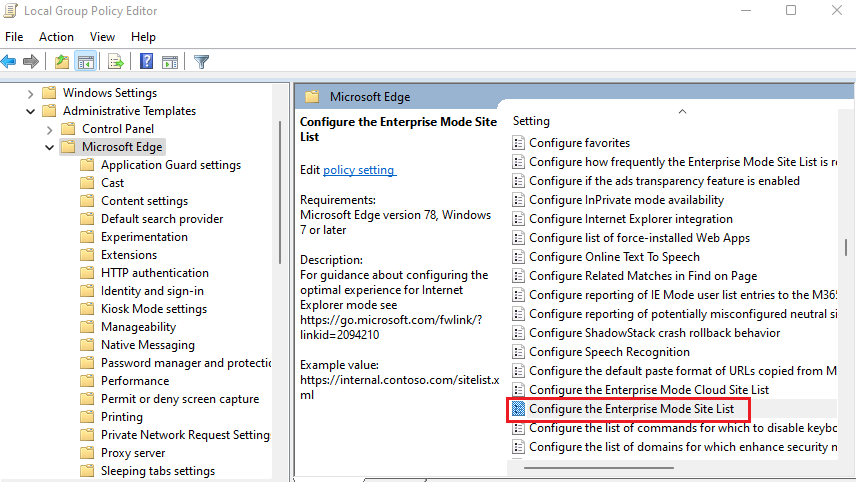Click the Local Group Policy Editor title icon
The image size is (856, 482).
tap(10, 10)
